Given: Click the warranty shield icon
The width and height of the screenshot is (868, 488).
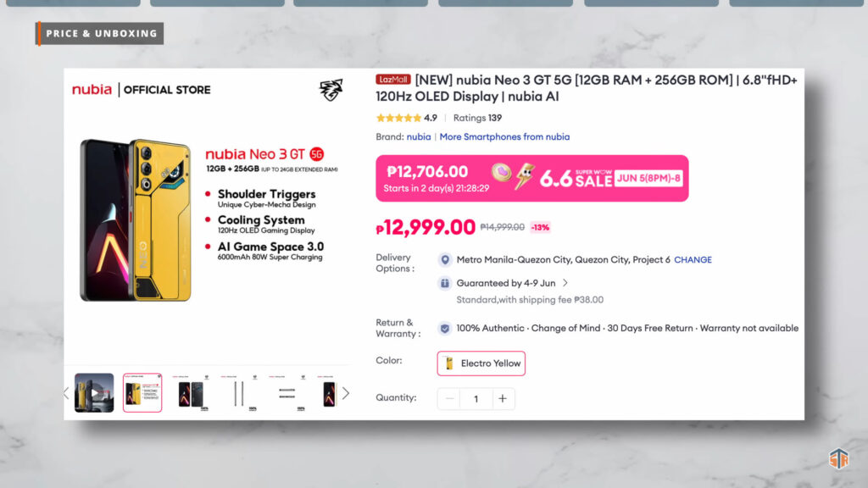Looking at the screenshot, I should tap(445, 328).
